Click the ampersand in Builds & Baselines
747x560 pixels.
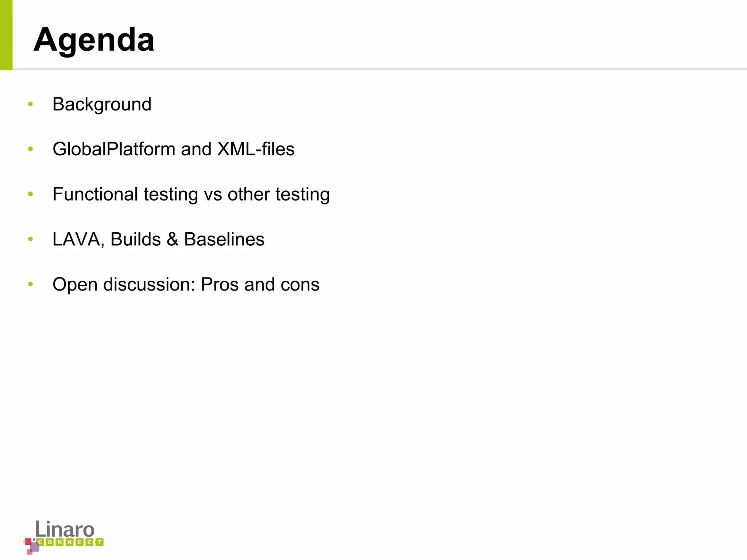[173, 240]
